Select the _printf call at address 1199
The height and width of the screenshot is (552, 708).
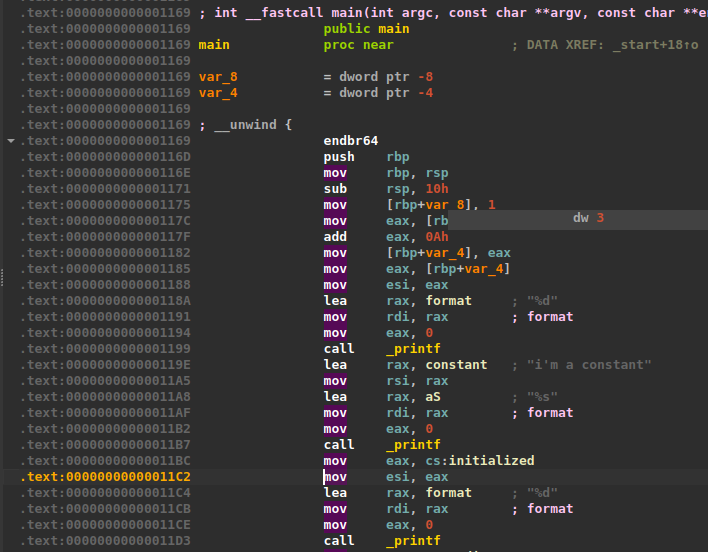(x=413, y=349)
